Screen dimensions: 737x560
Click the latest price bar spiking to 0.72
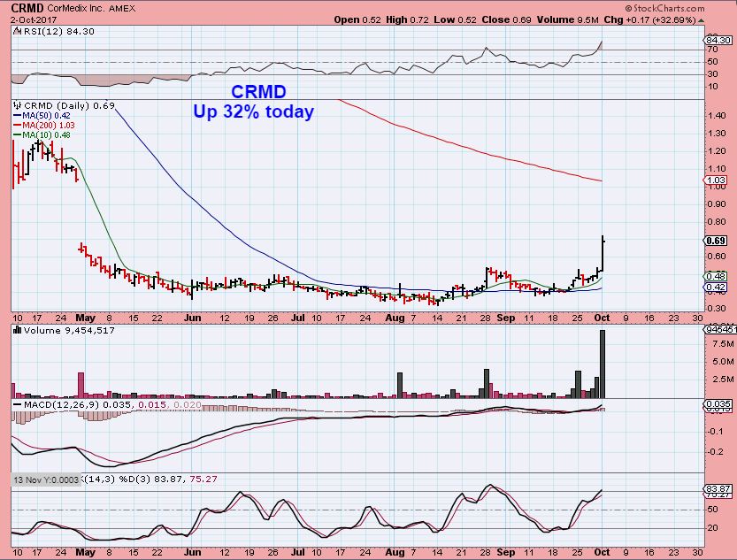[603, 254]
